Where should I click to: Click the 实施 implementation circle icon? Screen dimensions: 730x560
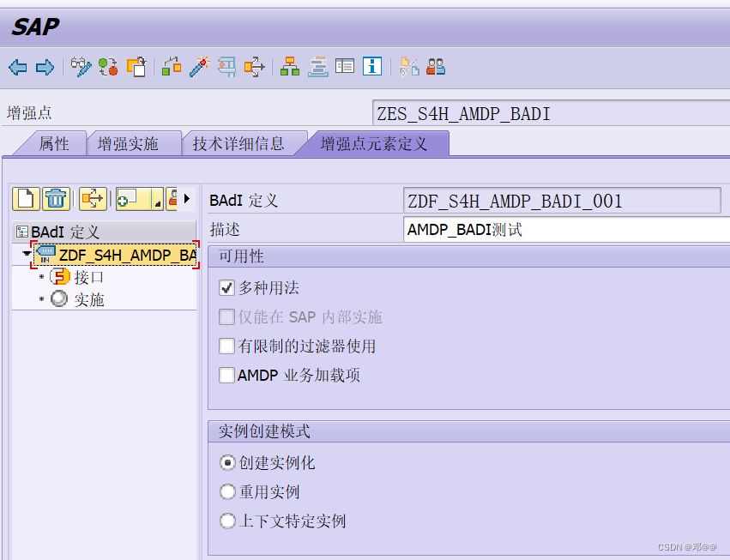point(59,298)
